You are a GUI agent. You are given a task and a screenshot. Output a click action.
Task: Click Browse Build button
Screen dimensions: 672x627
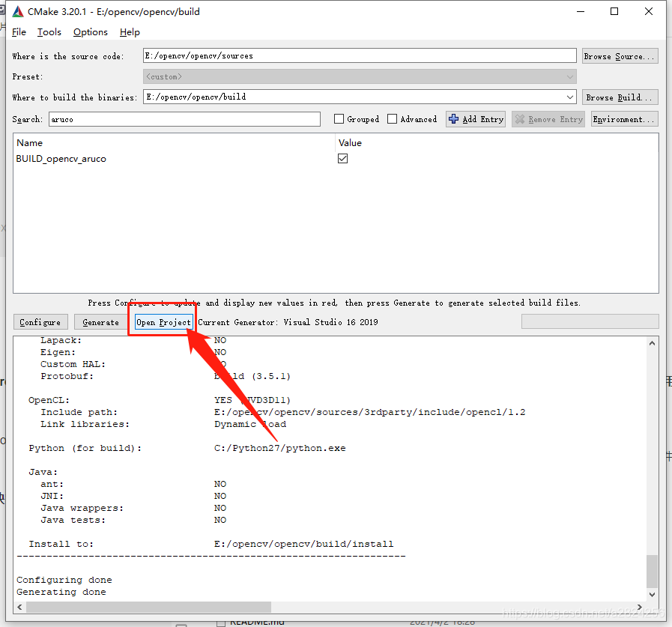pyautogui.click(x=620, y=97)
